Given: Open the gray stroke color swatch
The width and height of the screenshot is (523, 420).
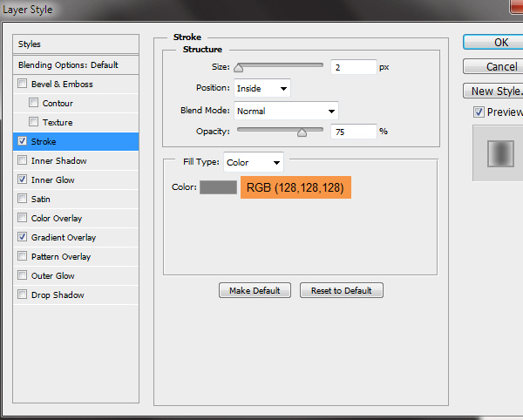Looking at the screenshot, I should click(218, 187).
